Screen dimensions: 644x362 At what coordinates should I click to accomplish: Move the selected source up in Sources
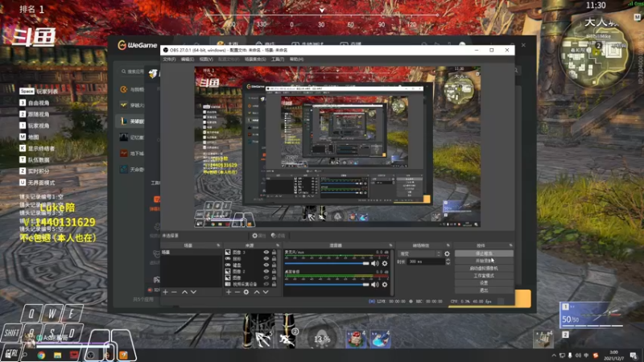pos(256,292)
